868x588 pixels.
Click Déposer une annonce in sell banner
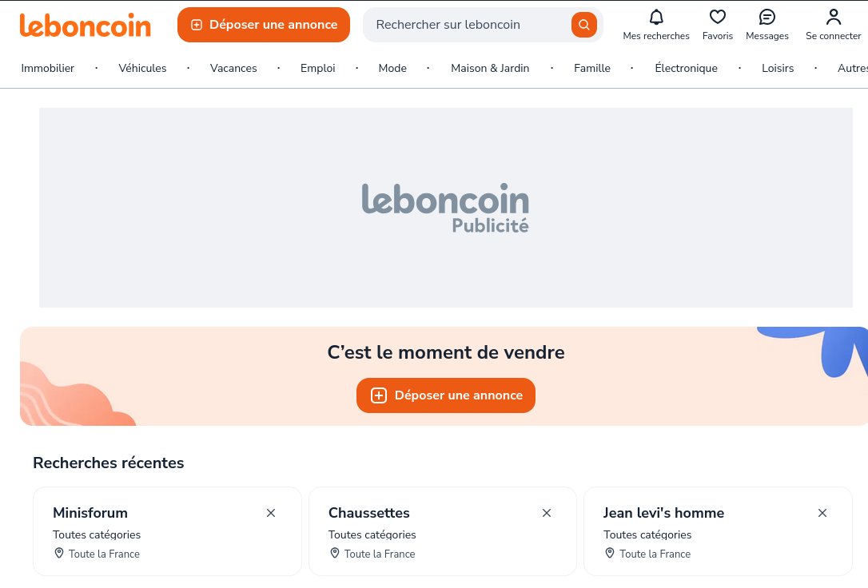(x=446, y=395)
